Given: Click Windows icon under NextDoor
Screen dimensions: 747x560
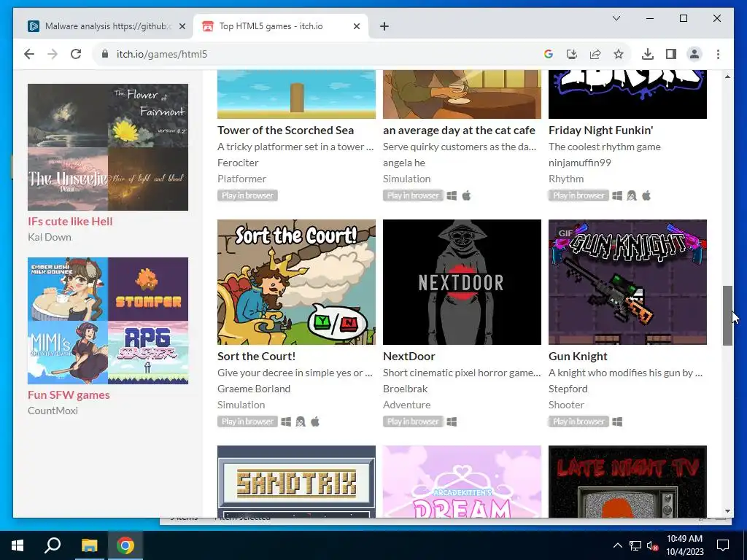Looking at the screenshot, I should pyautogui.click(x=452, y=422).
